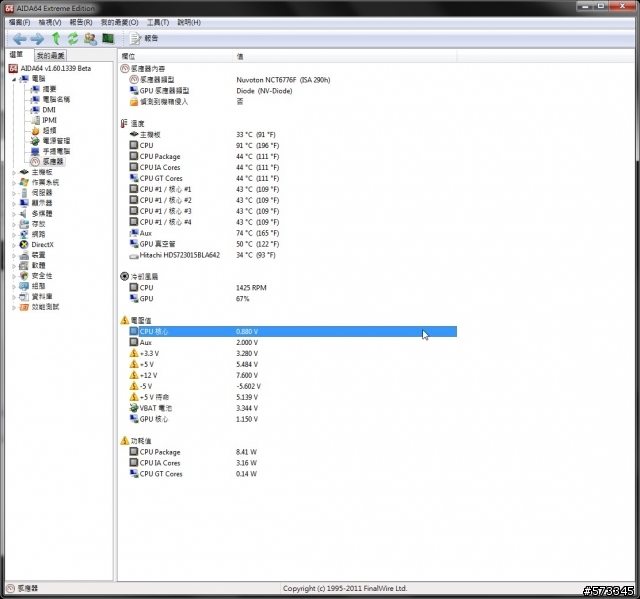Click the 報告 report toolbar button
Image resolution: width=640 pixels, height=599 pixels.
(144, 38)
